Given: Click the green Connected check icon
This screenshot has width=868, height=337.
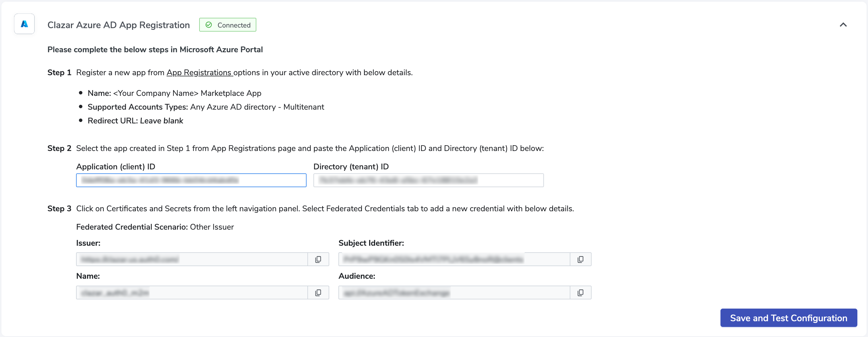Looking at the screenshot, I should (209, 25).
